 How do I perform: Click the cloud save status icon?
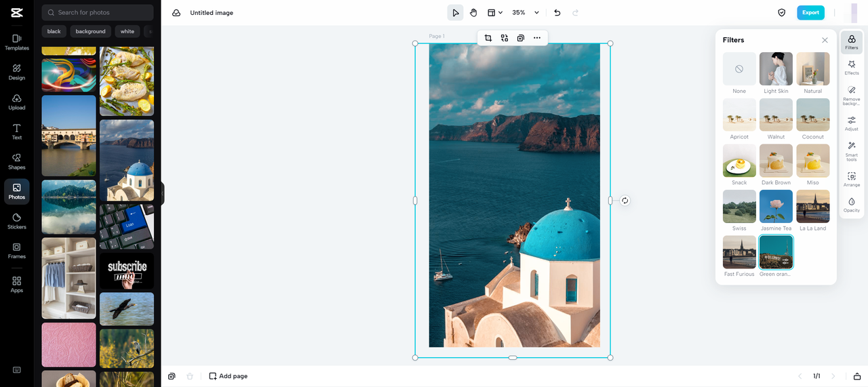click(x=176, y=13)
